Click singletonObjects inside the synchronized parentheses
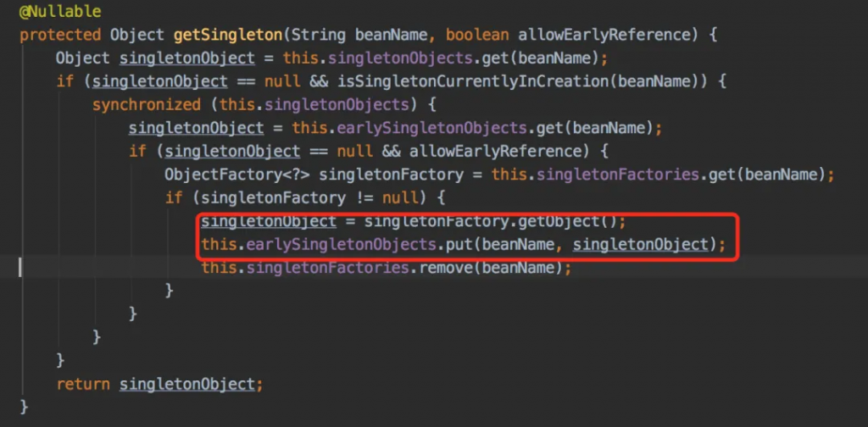Screen dimensions: 868x427 (x=337, y=104)
